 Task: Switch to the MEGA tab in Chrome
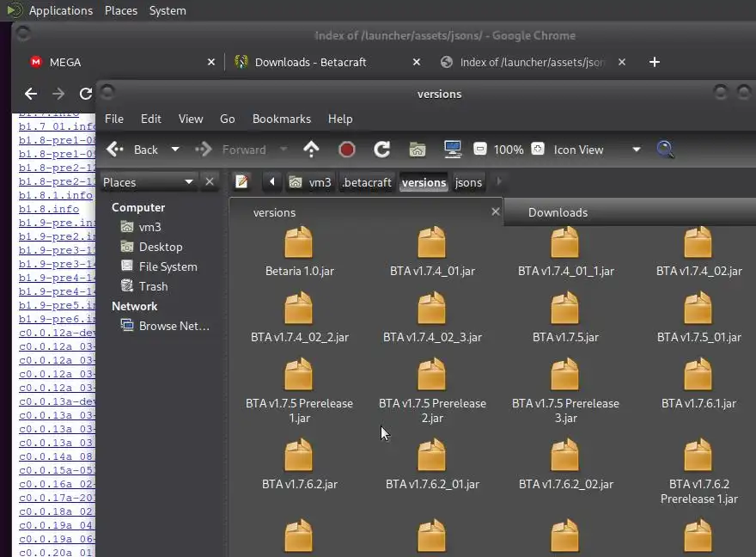coord(120,62)
